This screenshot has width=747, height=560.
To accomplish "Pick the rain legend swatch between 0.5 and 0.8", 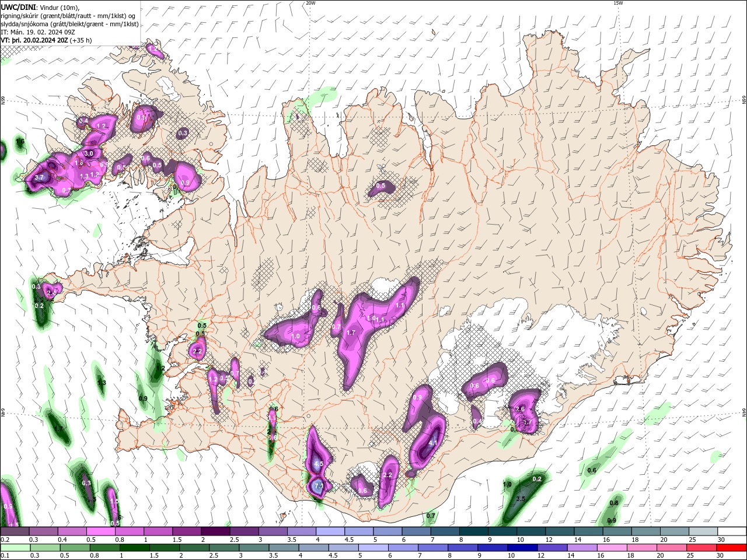I will point(75,548).
